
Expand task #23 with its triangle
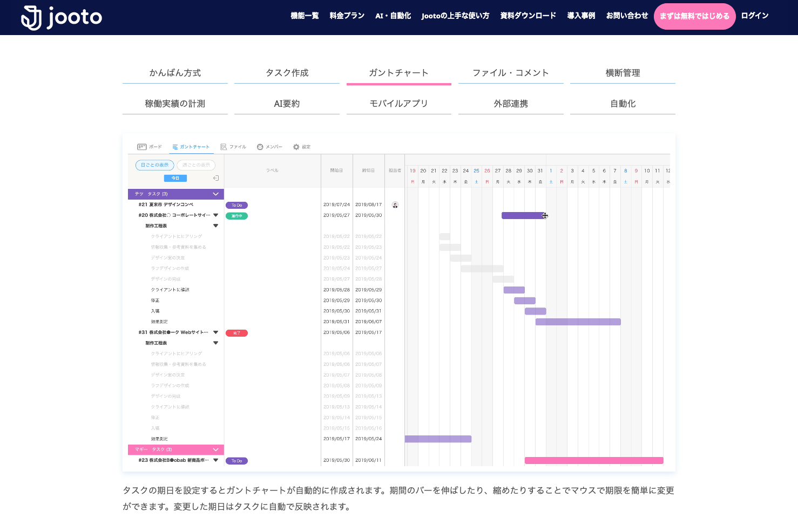click(216, 460)
